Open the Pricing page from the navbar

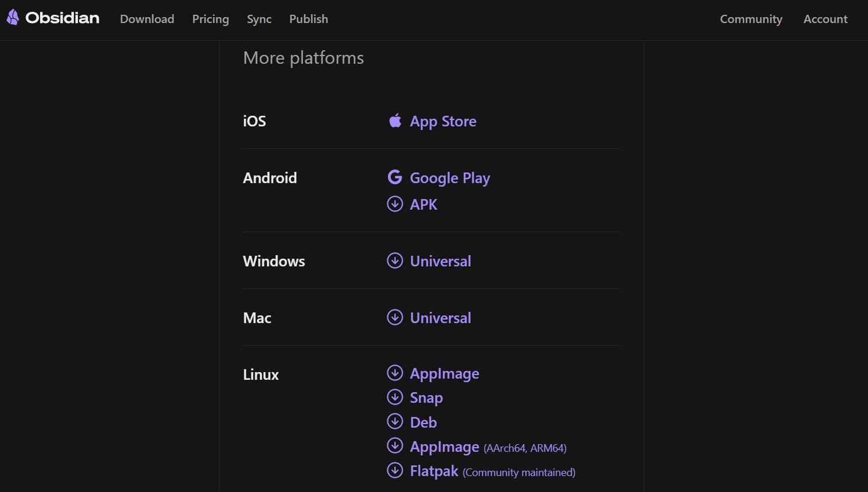point(210,19)
